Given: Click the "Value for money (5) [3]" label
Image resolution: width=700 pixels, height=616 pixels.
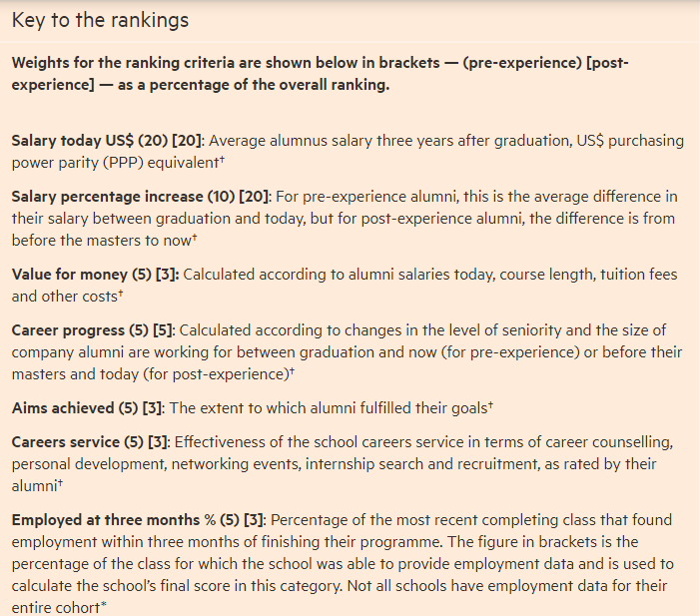Looking at the screenshot, I should [95, 275].
